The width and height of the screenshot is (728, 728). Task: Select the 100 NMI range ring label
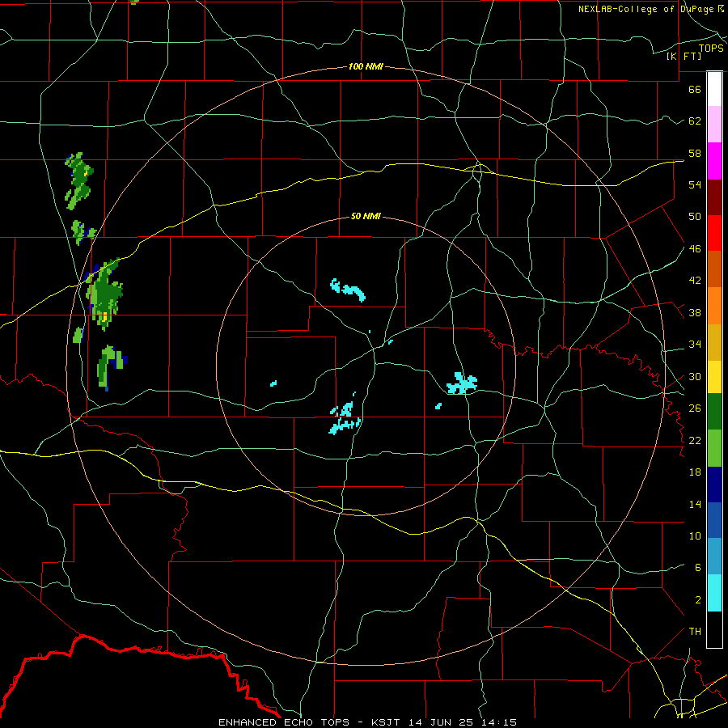pos(366,66)
